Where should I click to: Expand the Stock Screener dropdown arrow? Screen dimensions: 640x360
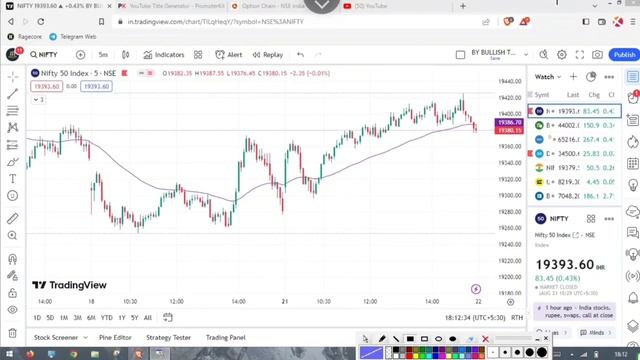point(85,338)
